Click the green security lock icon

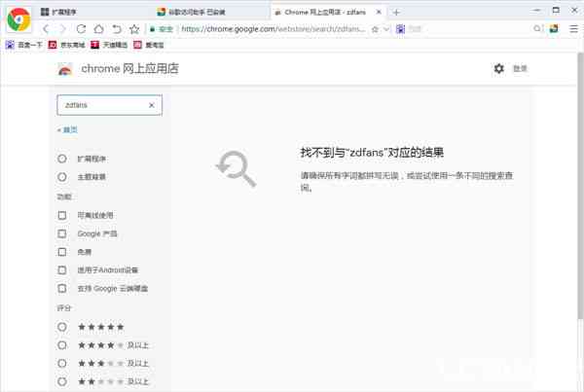pyautogui.click(x=153, y=29)
